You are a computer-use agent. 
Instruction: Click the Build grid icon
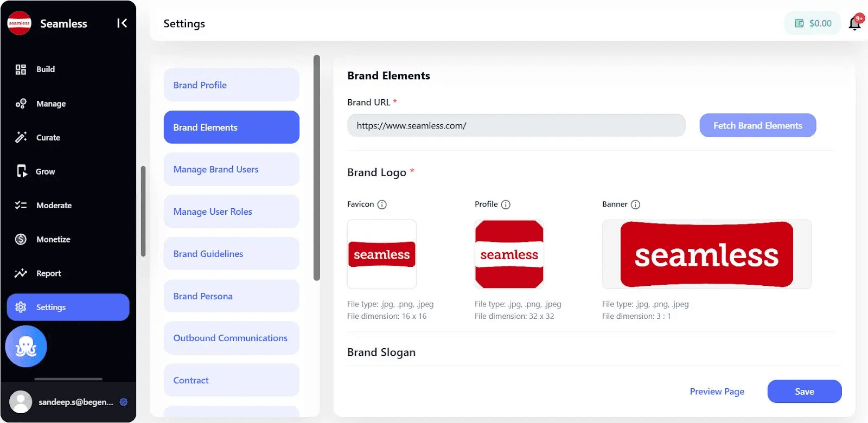coord(21,69)
